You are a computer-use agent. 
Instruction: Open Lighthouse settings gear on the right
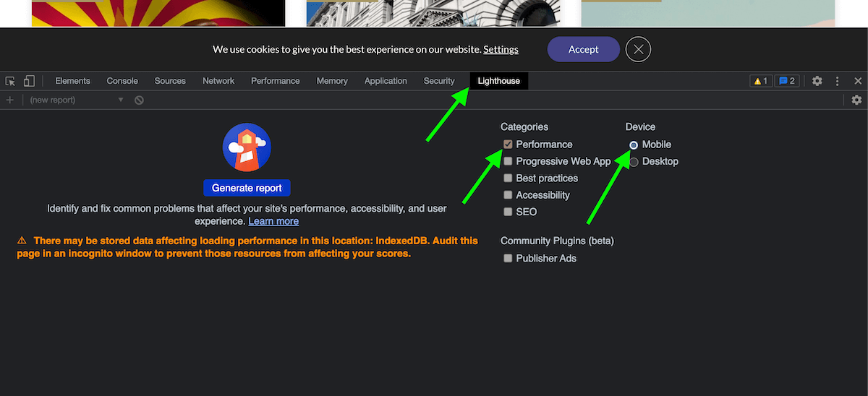(x=856, y=100)
